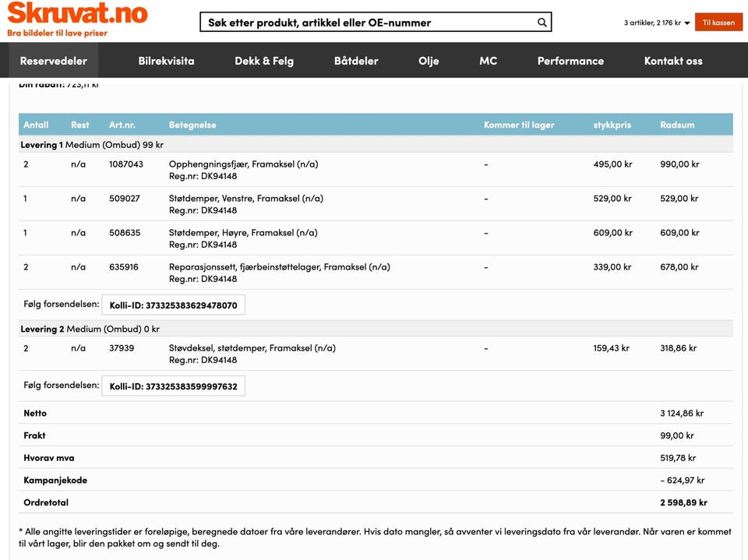Click 'Bra bildeler til lave priser' tagline
This screenshot has width=748, height=560.
pos(57,33)
